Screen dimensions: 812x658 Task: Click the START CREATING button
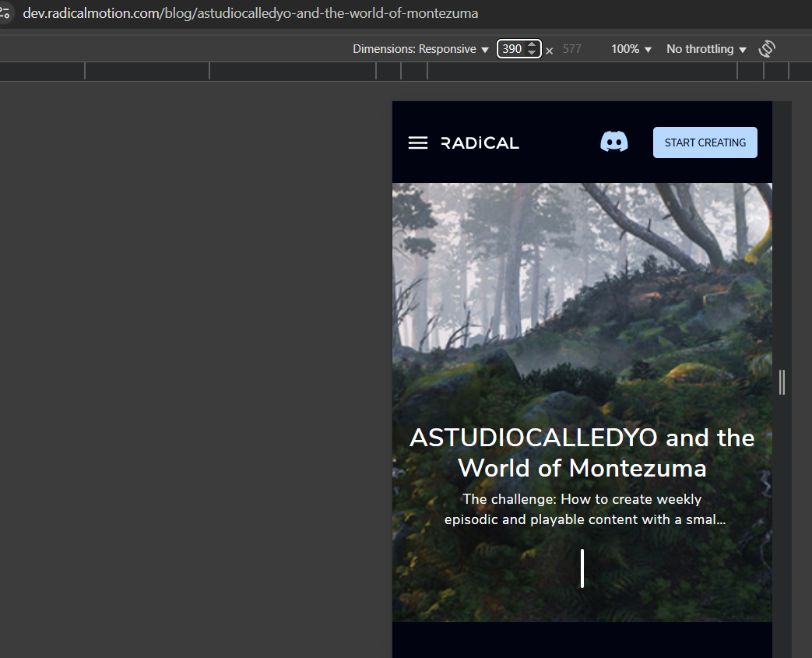coord(705,143)
